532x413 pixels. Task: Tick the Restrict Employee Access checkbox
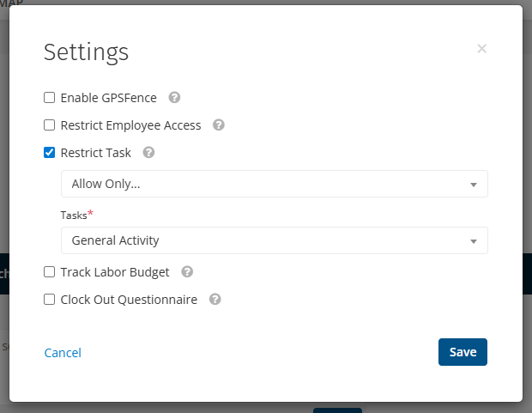click(x=50, y=125)
